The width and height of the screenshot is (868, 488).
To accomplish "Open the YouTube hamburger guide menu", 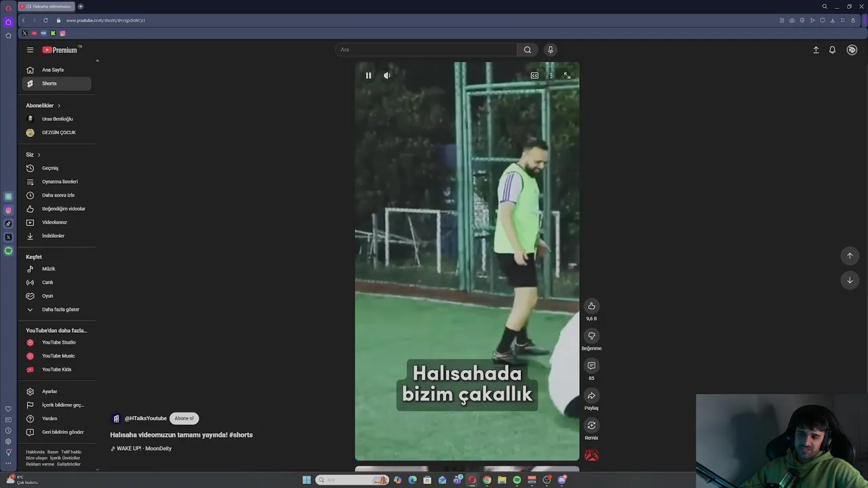I will [30, 49].
